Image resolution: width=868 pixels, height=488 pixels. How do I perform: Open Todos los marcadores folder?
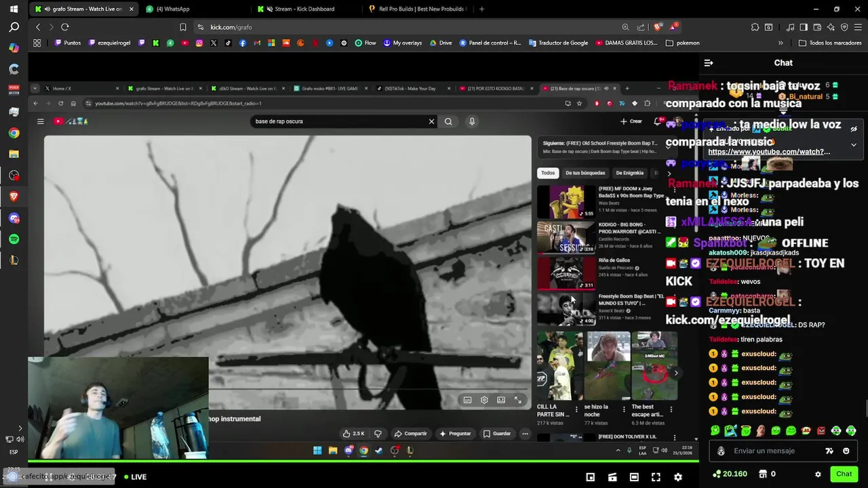tap(830, 43)
